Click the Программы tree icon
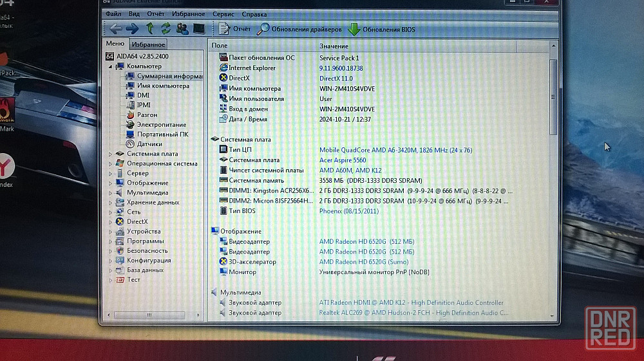The height and width of the screenshot is (361, 644). (x=120, y=241)
